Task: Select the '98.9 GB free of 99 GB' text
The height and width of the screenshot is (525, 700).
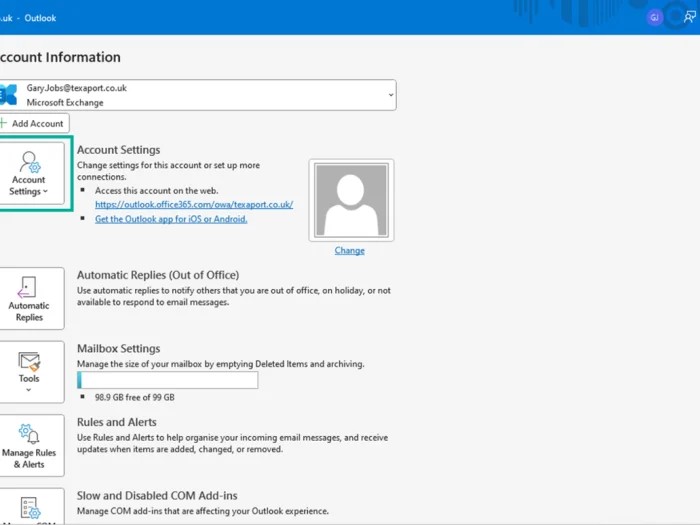Action: click(x=134, y=397)
